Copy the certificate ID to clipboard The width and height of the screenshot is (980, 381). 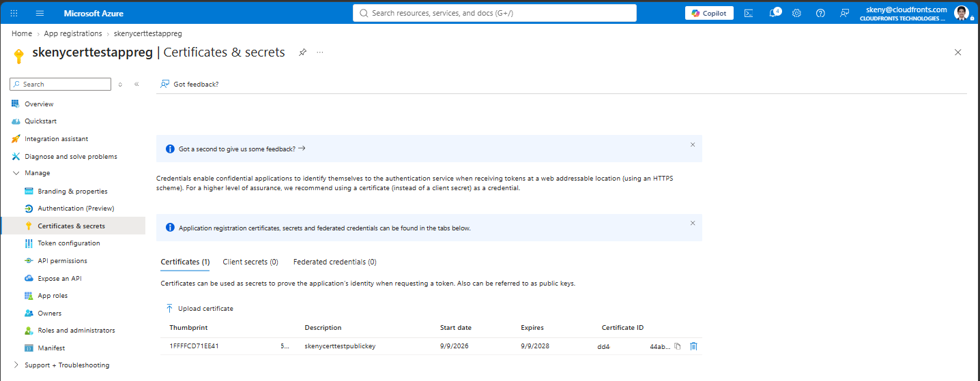pos(678,346)
